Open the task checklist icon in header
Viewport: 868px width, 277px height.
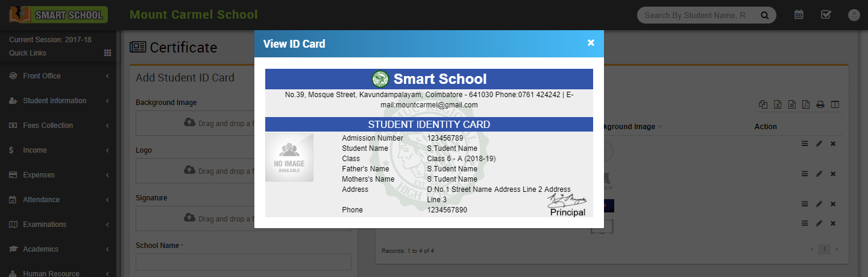pyautogui.click(x=826, y=15)
